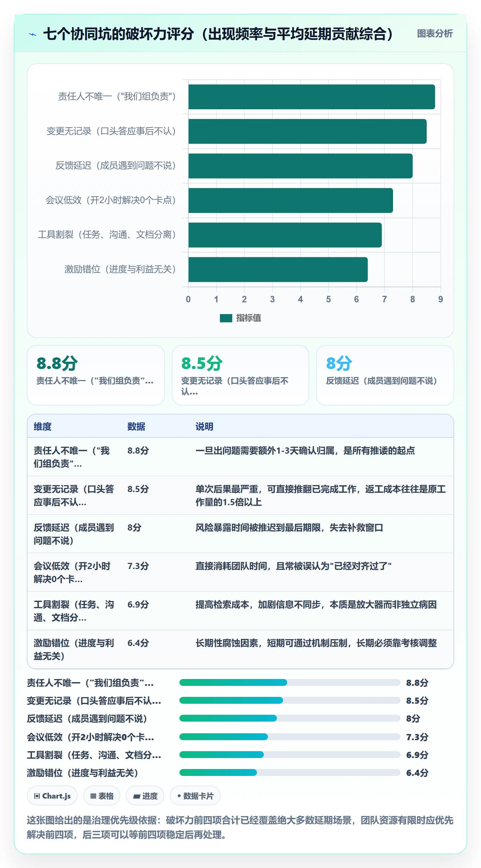The image size is (481, 868).
Task: Click the 激励错位 progress bar
Action: [290, 772]
